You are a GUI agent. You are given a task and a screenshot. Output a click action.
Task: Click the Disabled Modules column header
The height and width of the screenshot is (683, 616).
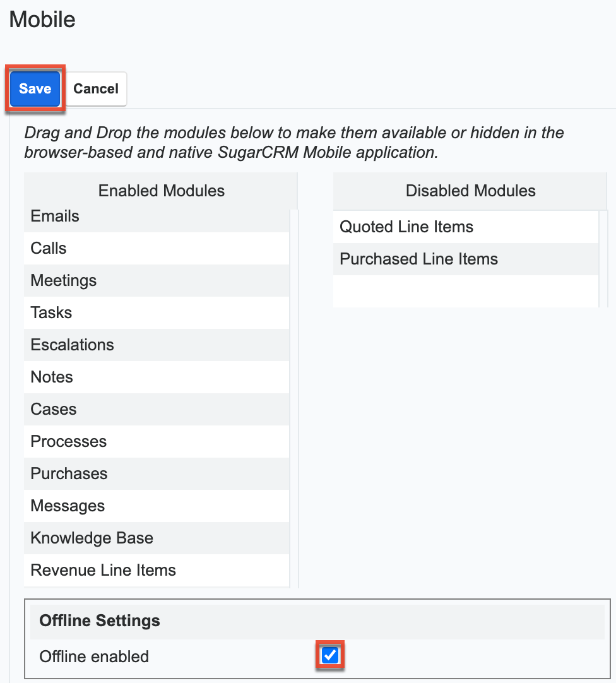tap(470, 191)
